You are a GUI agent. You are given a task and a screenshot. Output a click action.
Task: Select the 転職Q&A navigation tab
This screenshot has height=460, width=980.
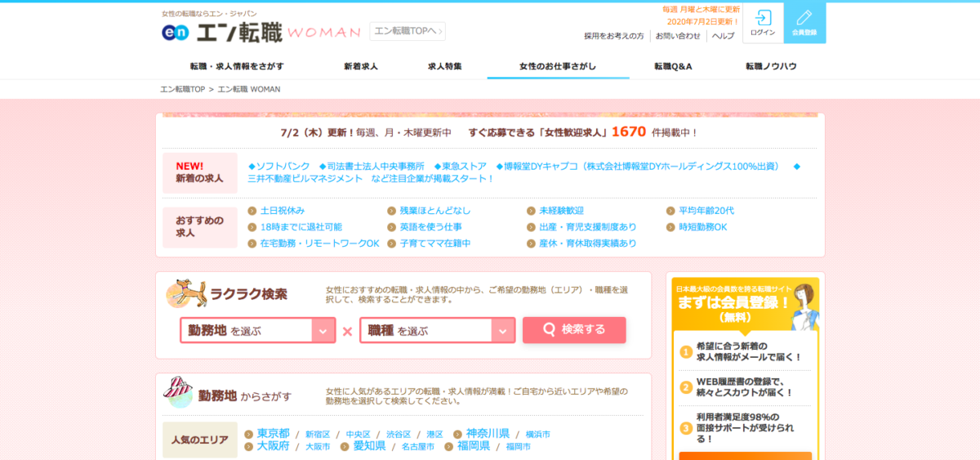673,66
